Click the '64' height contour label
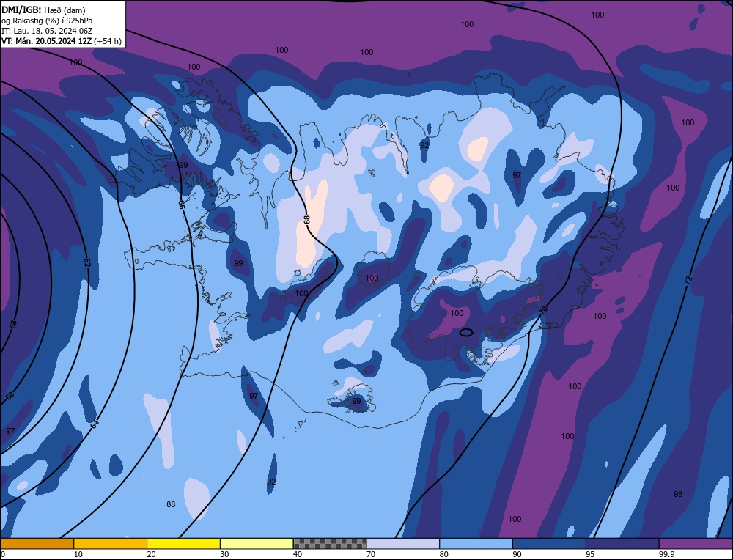733x560 pixels. (95, 424)
